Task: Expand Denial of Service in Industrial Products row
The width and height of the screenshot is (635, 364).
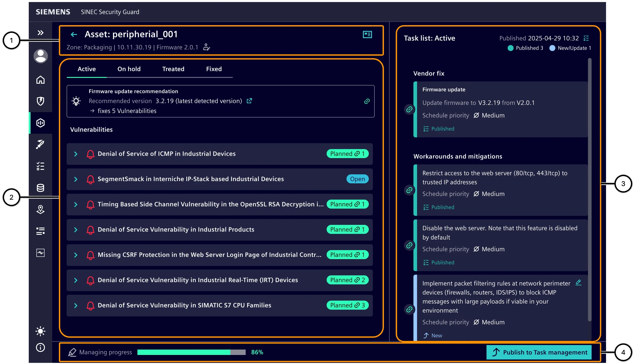Action: point(76,230)
